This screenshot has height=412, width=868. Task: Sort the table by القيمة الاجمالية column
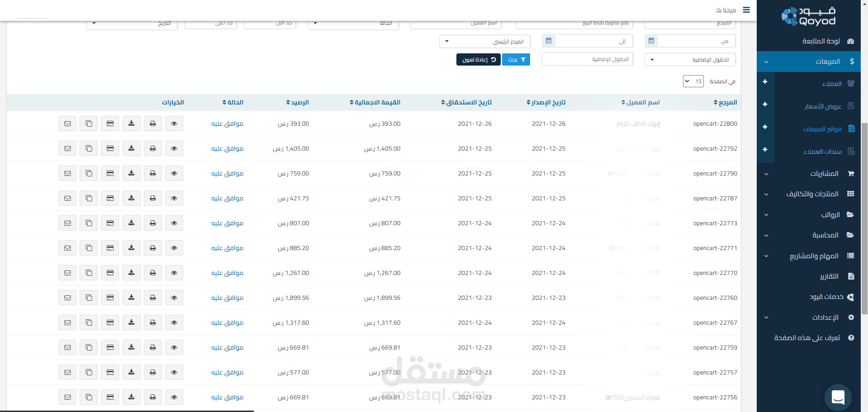[x=375, y=103]
